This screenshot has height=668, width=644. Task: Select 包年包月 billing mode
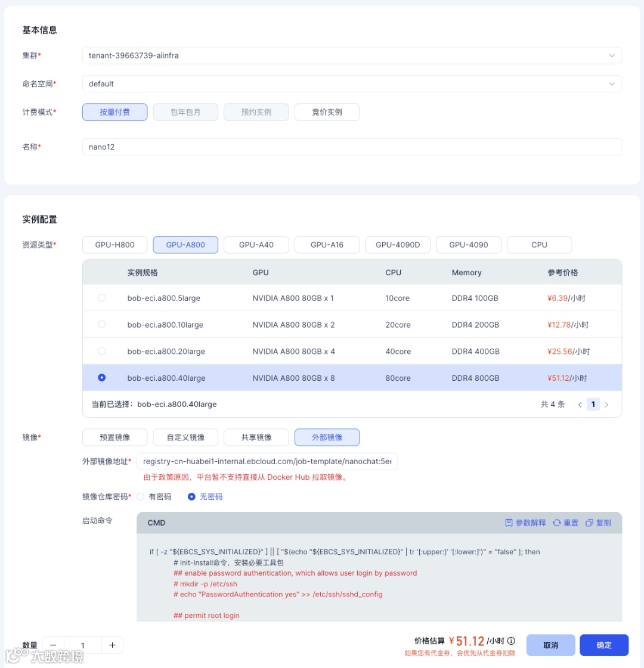pos(185,112)
